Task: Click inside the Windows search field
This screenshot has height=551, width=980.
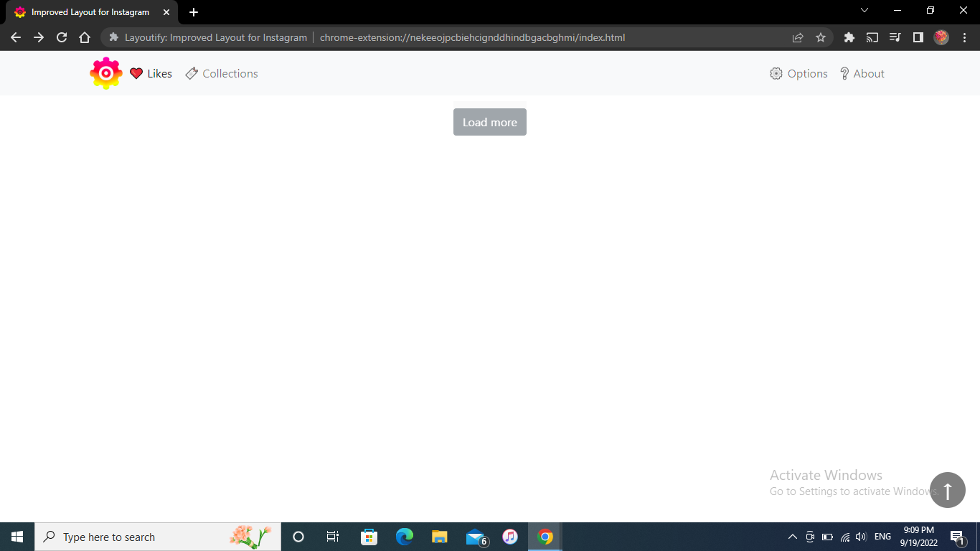Action: tap(143, 536)
